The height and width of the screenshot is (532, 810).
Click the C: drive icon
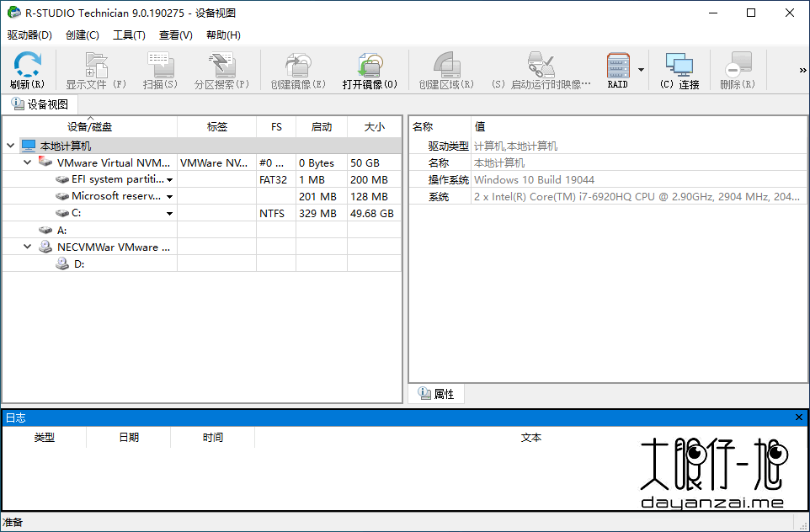(x=62, y=213)
